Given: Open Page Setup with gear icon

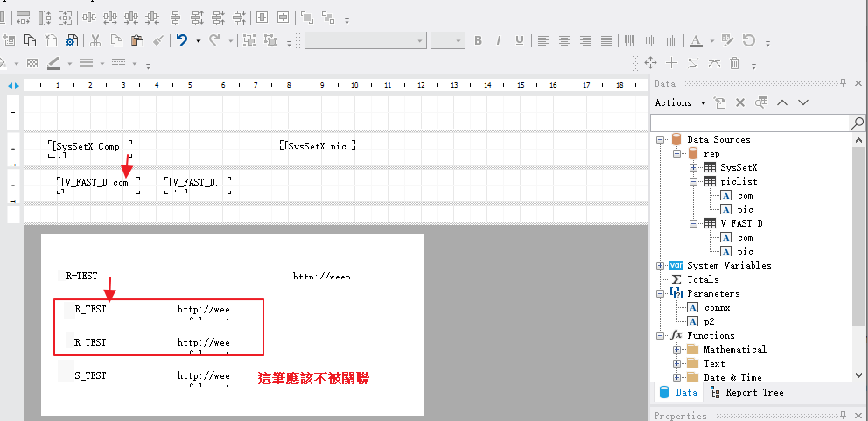Looking at the screenshot, I should pyautogui.click(x=72, y=40).
